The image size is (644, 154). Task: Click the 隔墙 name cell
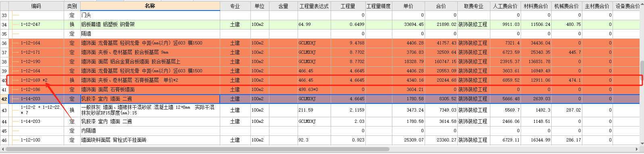(150, 34)
